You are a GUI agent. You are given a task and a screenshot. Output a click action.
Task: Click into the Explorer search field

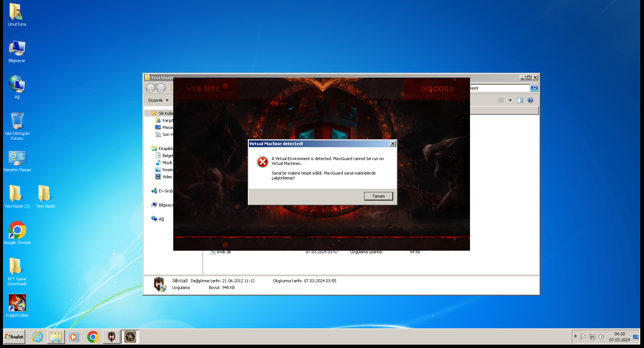click(x=500, y=88)
